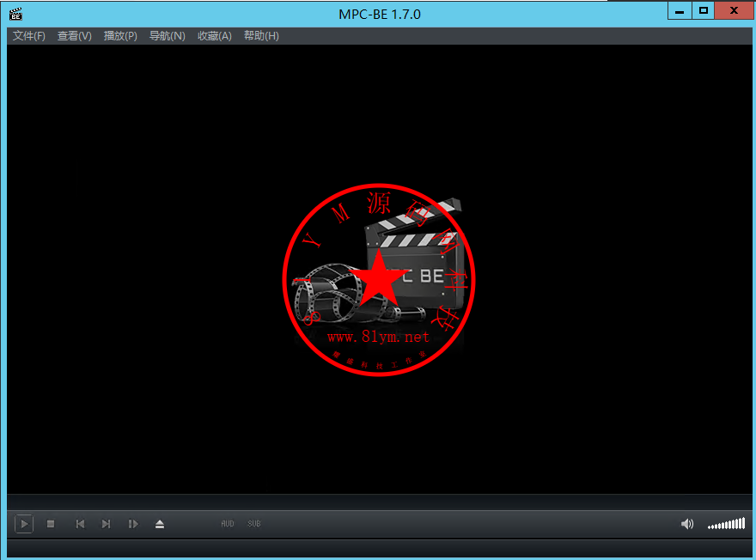Select audio track with AUD button
This screenshot has height=560, width=756.
(x=228, y=523)
